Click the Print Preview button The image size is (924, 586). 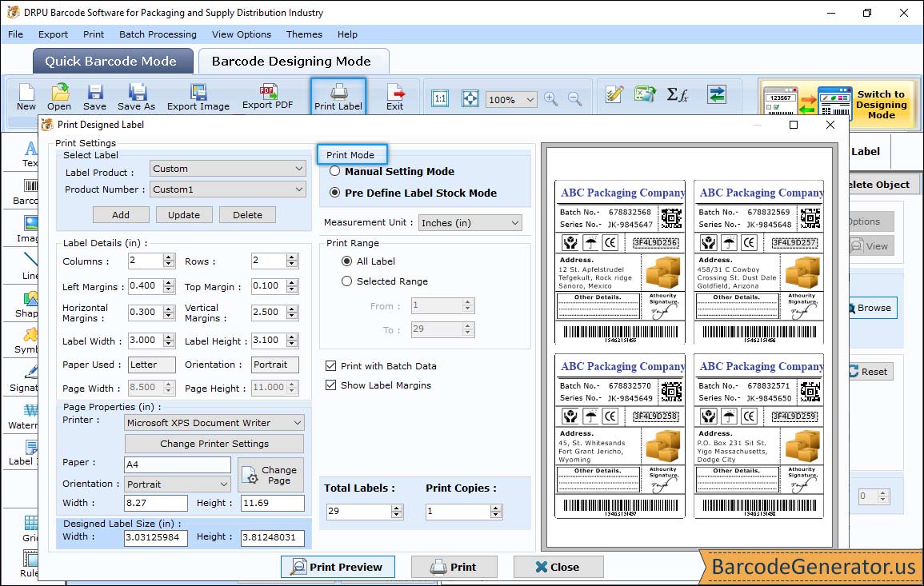tap(338, 567)
